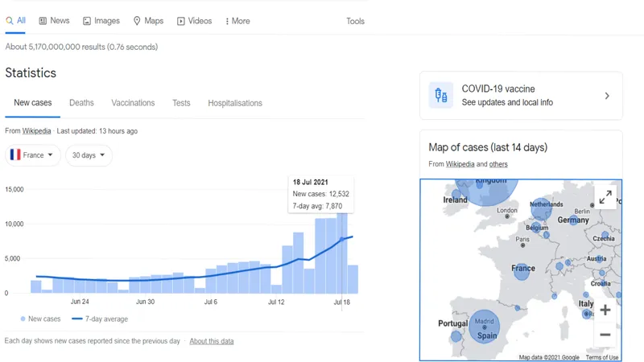
Task: Go to the News search tab
Action: pyautogui.click(x=54, y=21)
